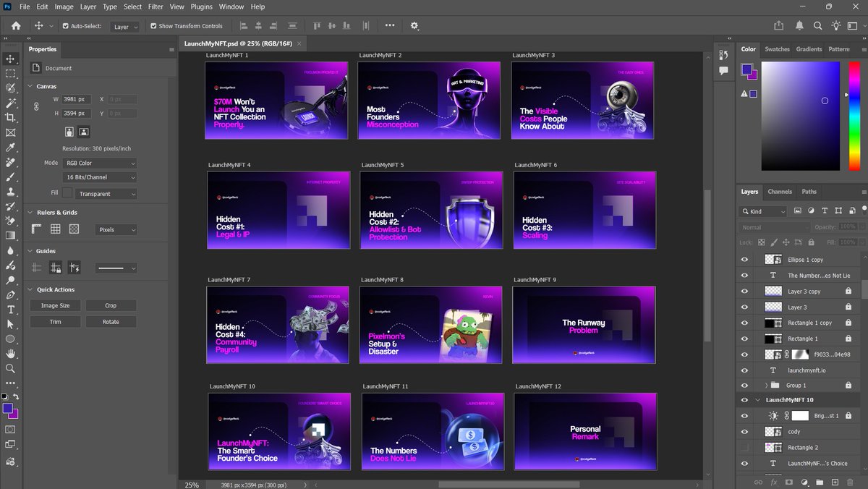This screenshot has width=868, height=489.
Task: Open the options bar gear settings
Action: click(x=414, y=25)
